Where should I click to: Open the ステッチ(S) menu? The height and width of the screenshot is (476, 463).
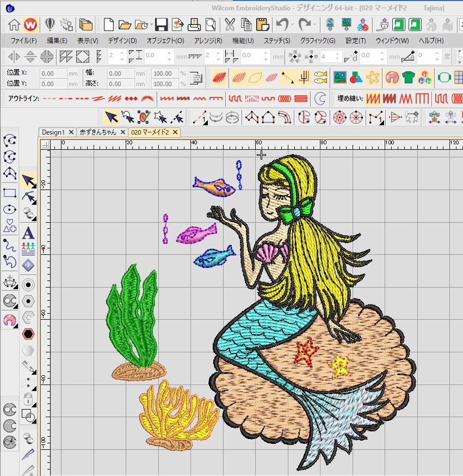tap(277, 40)
